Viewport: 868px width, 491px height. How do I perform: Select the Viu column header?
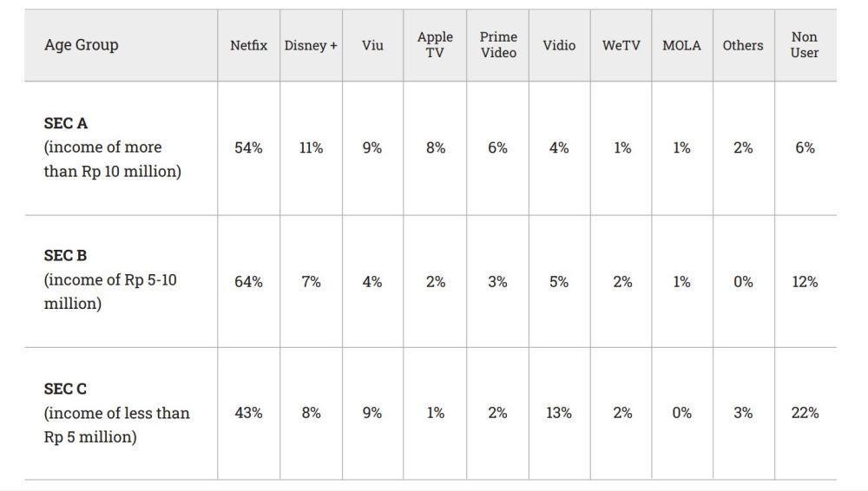coord(372,45)
